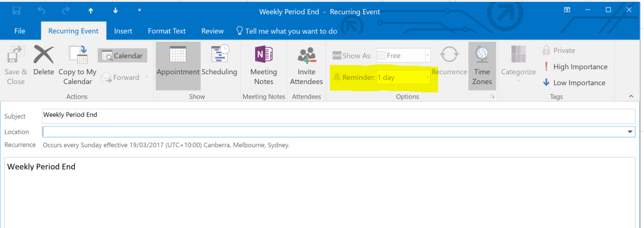This screenshot has width=644, height=228.
Task: Click Copy to My Calendar icon
Action: pos(78,54)
